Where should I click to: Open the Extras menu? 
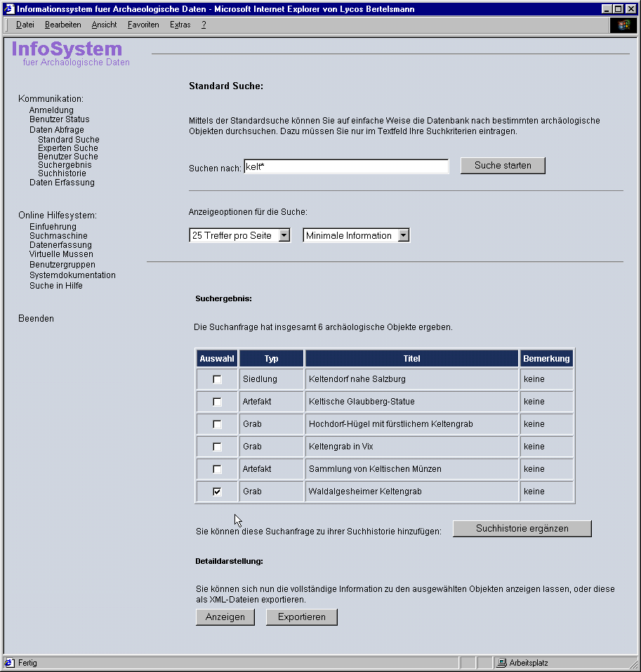180,25
